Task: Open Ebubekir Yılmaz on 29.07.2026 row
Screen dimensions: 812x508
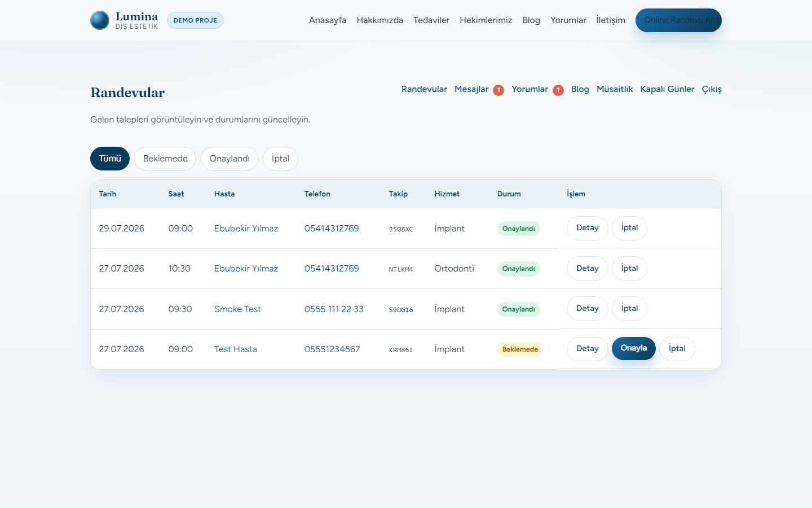Action: pos(246,229)
